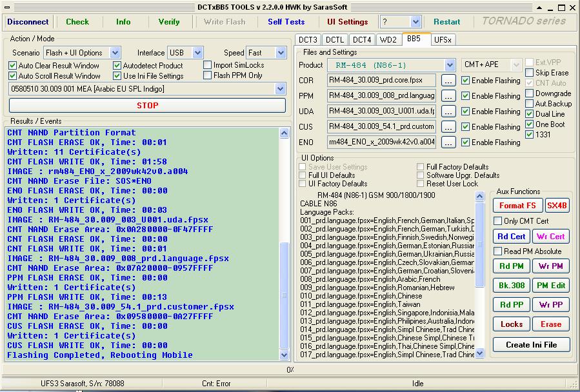Image resolution: width=580 pixels, height=392 pixels.
Task: Click Rd Cert button
Action: [511, 237]
